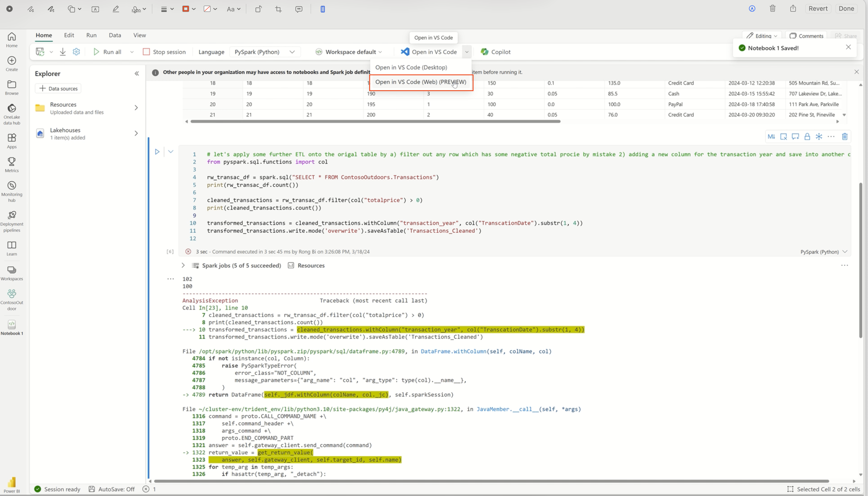
Task: Choose Open in VS Code (Desktop)
Action: (411, 67)
